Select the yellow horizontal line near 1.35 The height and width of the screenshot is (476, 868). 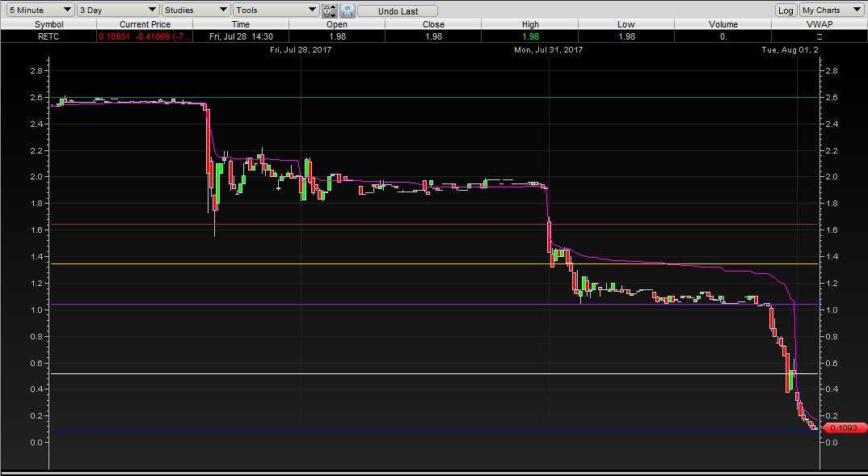[435, 264]
